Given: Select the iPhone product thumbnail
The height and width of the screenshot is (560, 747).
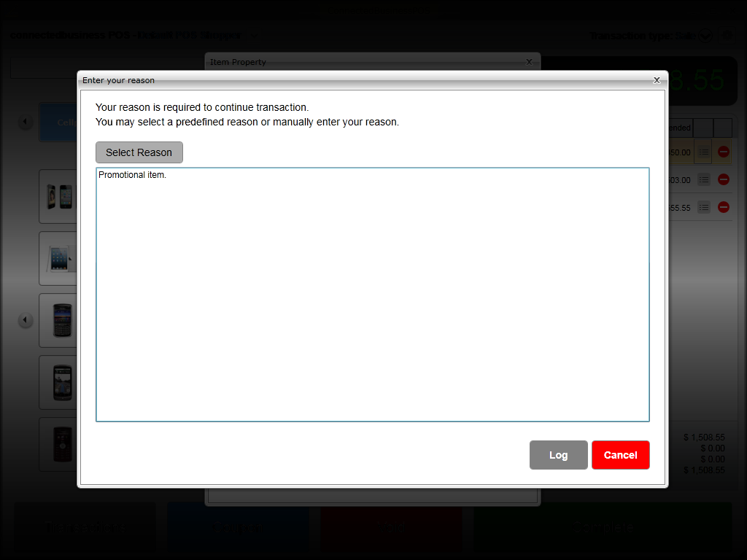Looking at the screenshot, I should (58, 196).
